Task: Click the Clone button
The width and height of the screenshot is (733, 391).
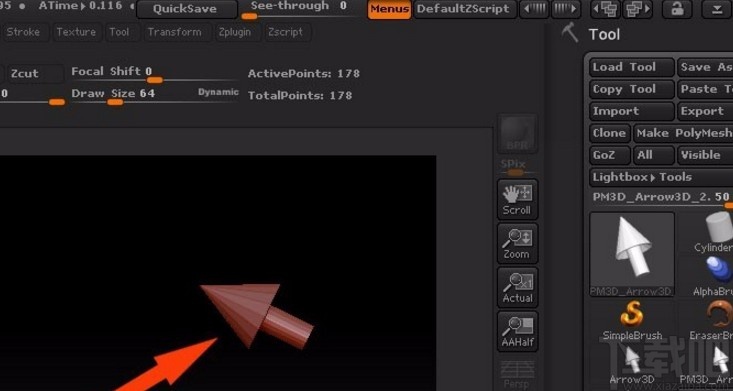Action: click(610, 133)
